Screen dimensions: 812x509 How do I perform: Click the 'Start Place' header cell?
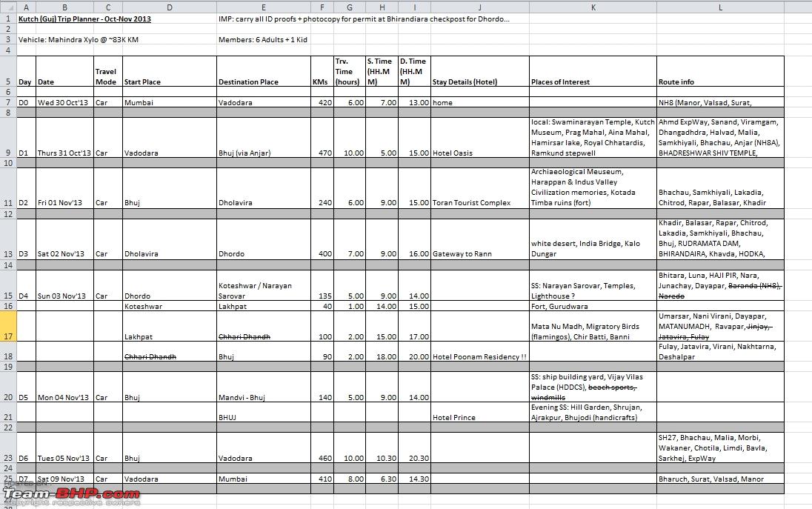[x=170, y=71]
